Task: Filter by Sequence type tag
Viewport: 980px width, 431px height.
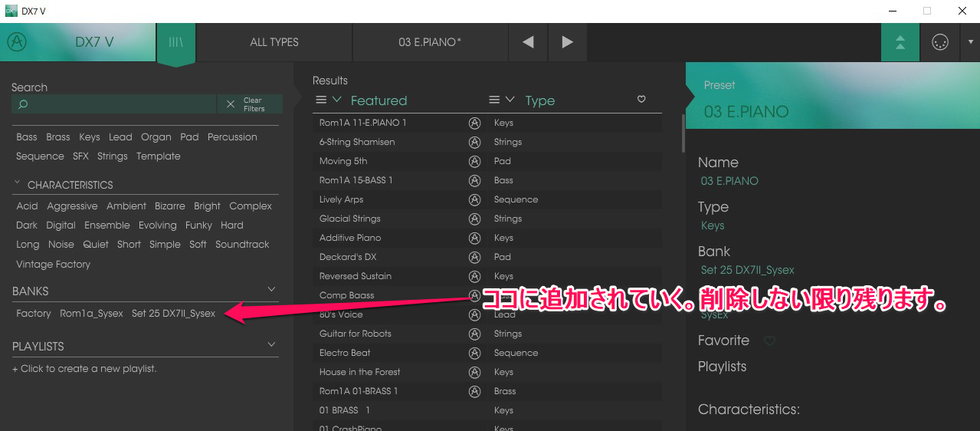Action: pyautogui.click(x=40, y=156)
